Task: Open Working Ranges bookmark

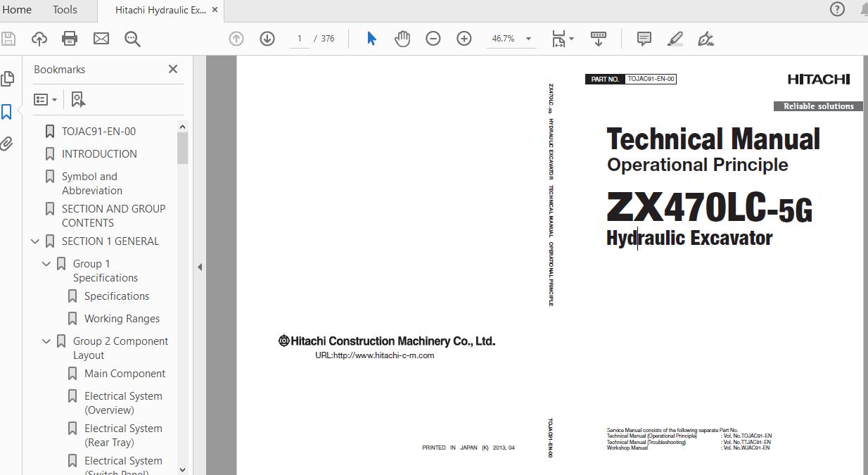Action: point(122,319)
